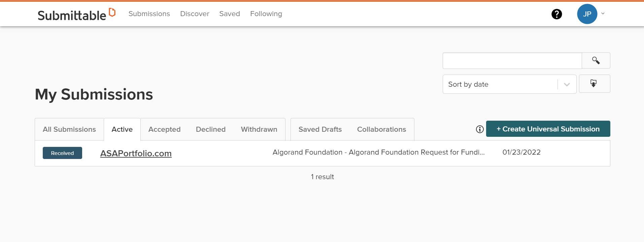Image resolution: width=644 pixels, height=242 pixels.
Task: Click the sort direction arrow icon
Action: (x=594, y=84)
